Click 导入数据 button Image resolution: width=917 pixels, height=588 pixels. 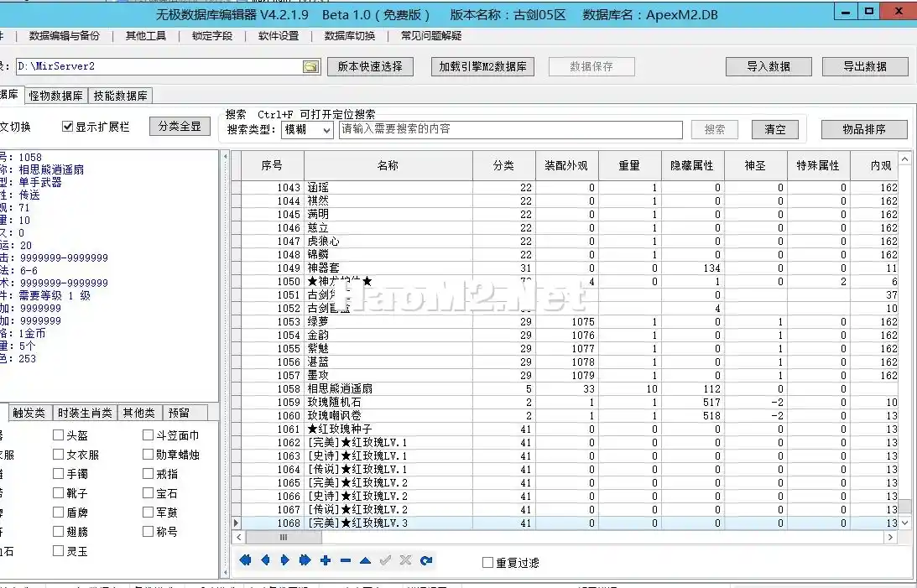click(769, 66)
